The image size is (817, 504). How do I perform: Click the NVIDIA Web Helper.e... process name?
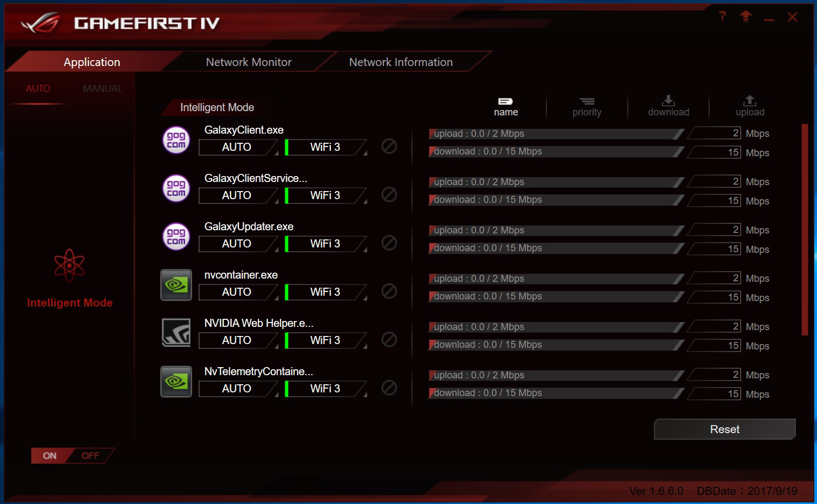click(x=259, y=323)
